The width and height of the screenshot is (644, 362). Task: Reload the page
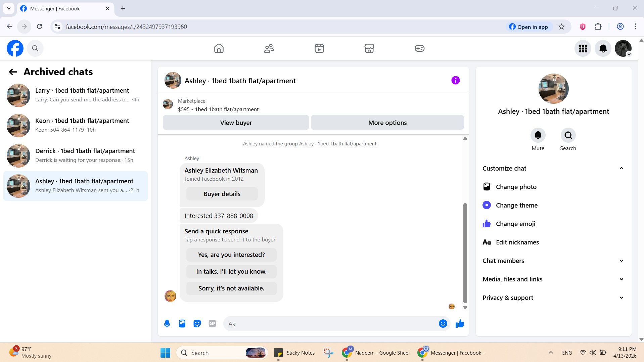[40, 27]
